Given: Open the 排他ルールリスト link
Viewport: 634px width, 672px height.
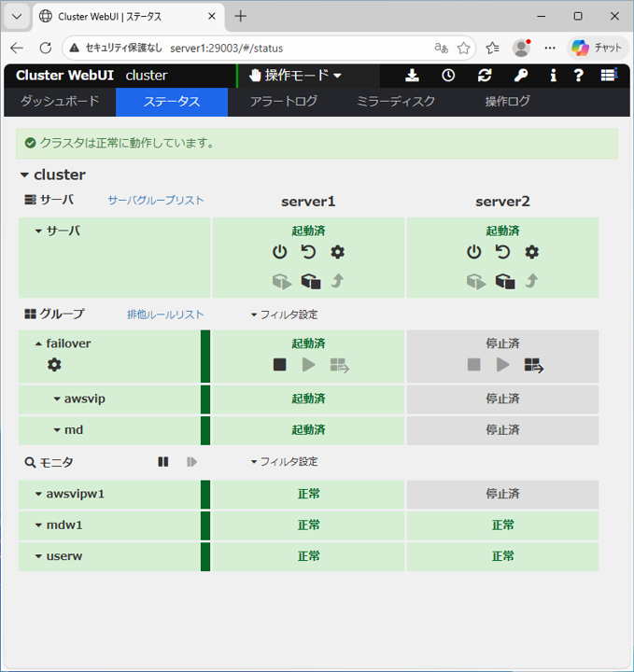Looking at the screenshot, I should click(165, 315).
